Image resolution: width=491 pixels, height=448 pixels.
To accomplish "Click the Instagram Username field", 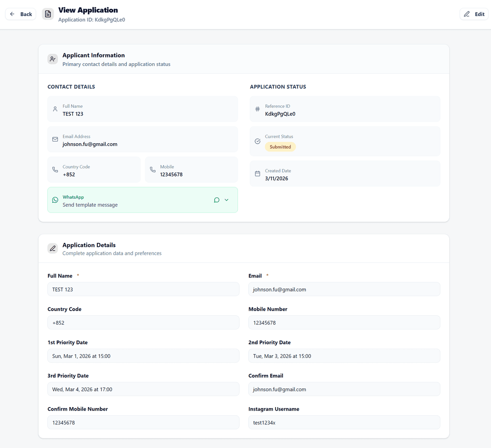I will (344, 422).
